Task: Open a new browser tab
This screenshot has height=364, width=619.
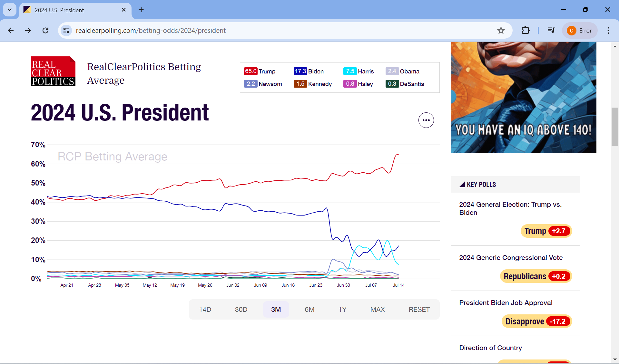Action: (x=141, y=10)
